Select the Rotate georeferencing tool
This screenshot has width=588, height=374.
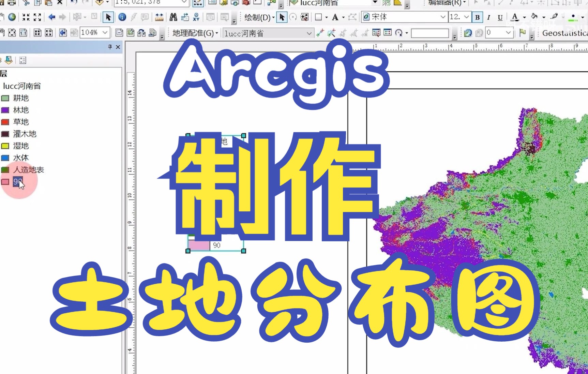click(x=399, y=33)
